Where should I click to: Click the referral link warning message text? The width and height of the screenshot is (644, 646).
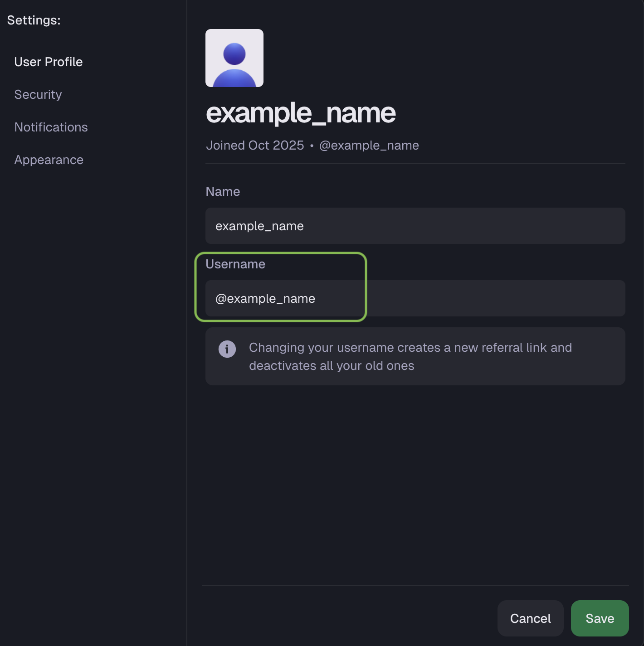[410, 357]
